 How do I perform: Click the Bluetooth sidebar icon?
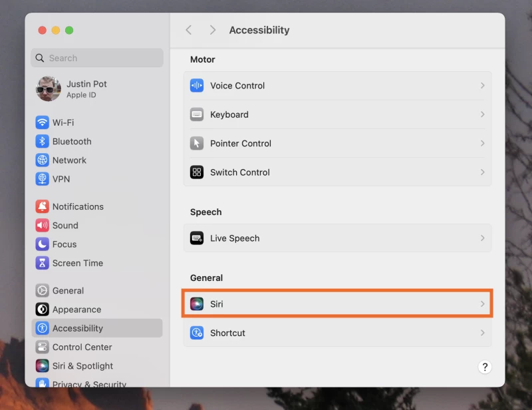pyautogui.click(x=41, y=141)
